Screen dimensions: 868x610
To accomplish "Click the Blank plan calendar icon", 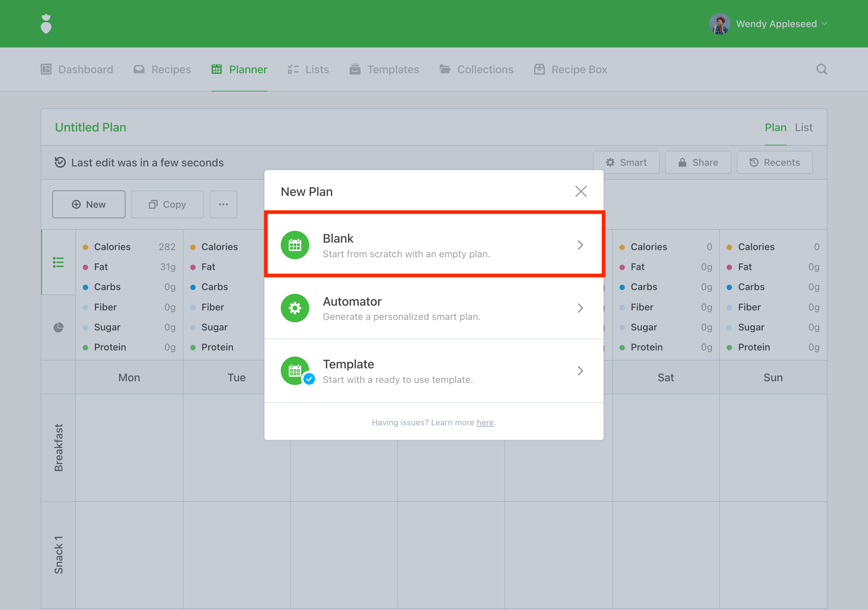I will coord(295,245).
